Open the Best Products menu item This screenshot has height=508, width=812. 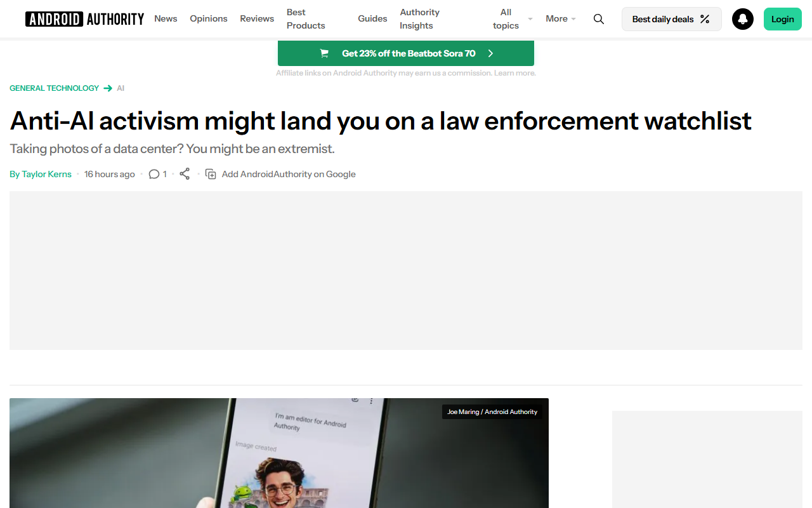pos(306,19)
